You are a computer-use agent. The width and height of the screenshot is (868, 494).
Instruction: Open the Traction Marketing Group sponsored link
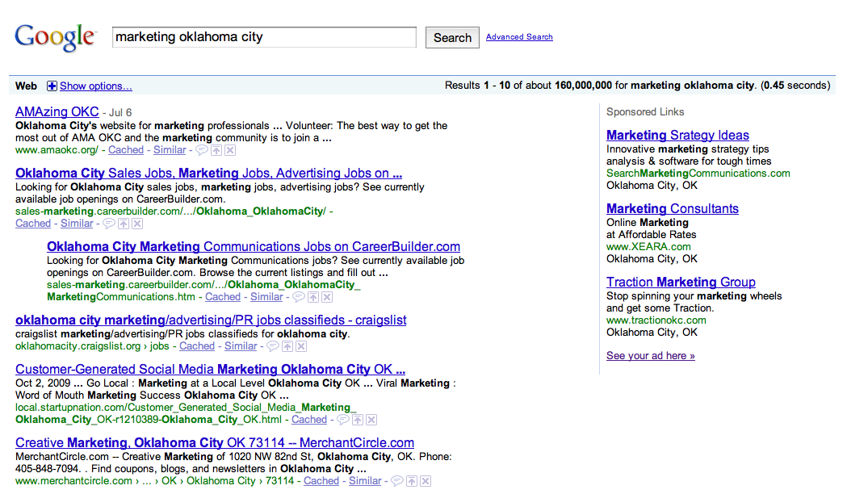(681, 282)
